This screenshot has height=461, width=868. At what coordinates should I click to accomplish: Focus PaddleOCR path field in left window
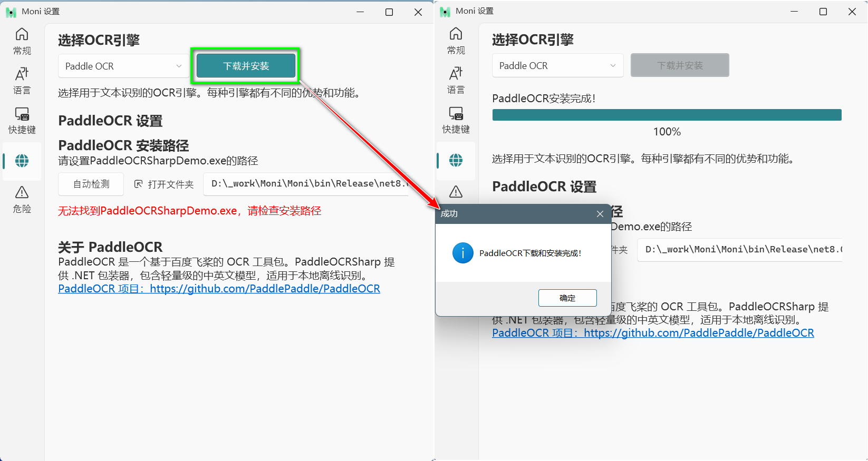click(x=306, y=184)
